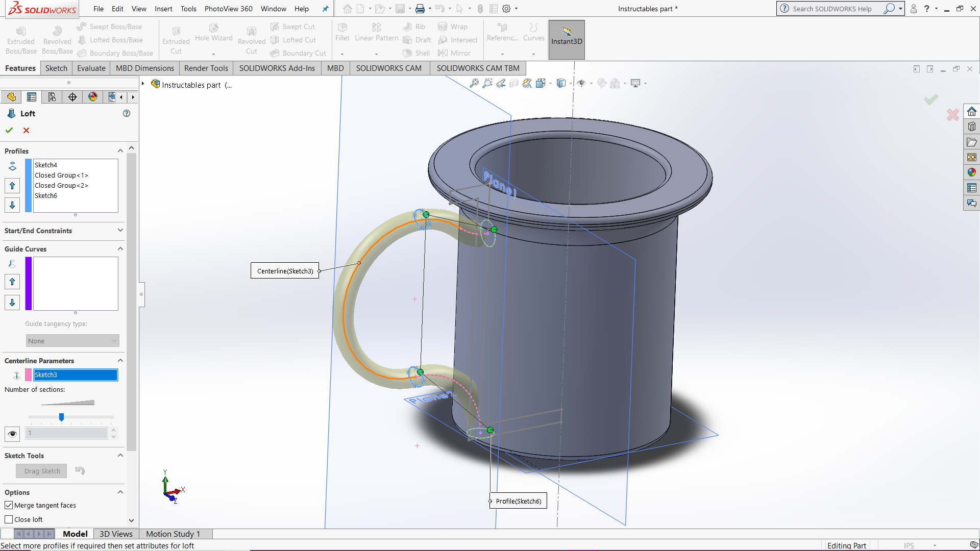This screenshot has height=551, width=980.
Task: Uncheck the Merge tangent faces option
Action: (9, 505)
